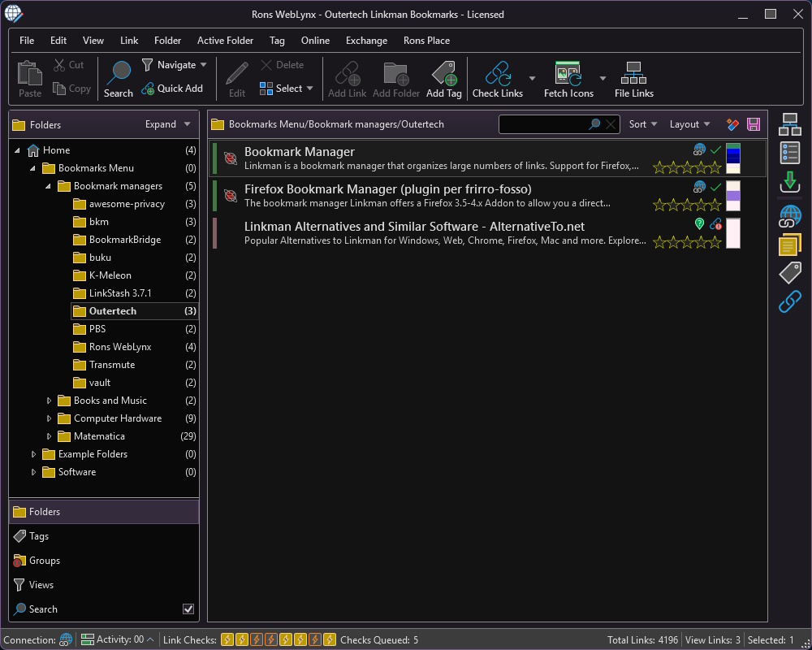Open the Layout dropdown
812x650 pixels.
point(689,124)
